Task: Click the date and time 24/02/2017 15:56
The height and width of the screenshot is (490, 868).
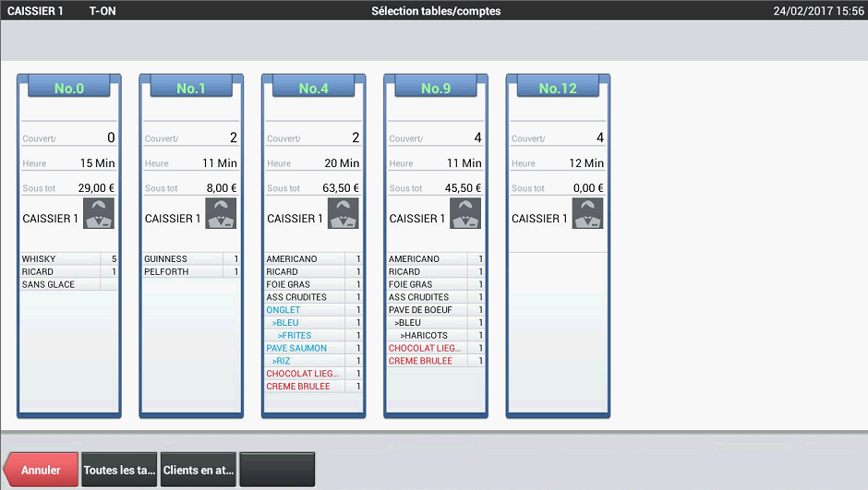Action: click(x=819, y=11)
